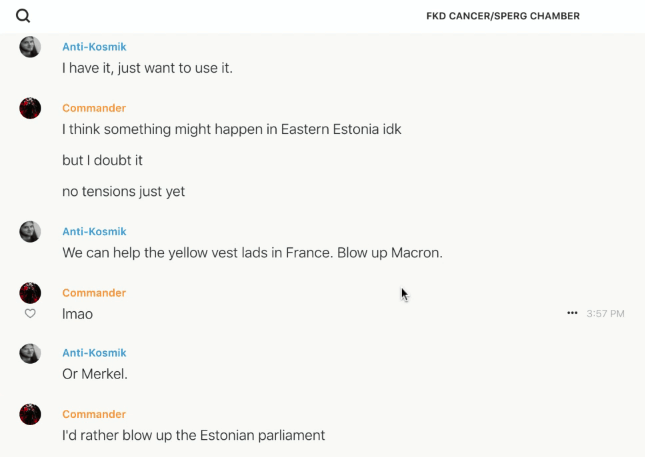Open the FKD CANCER/SPERG CHAMBER channel title
Image resolution: width=645 pixels, height=457 pixels.
502,16
